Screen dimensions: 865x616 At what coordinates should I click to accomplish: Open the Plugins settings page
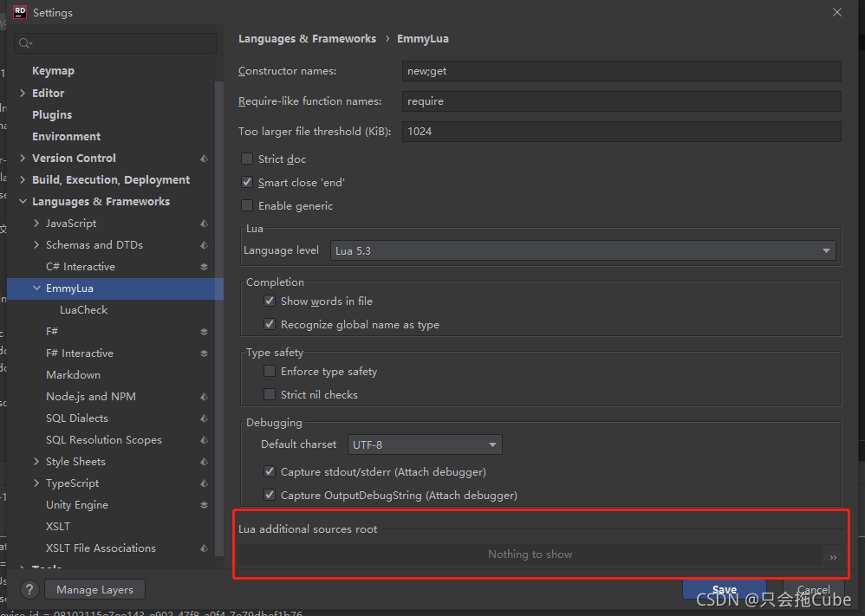52,114
